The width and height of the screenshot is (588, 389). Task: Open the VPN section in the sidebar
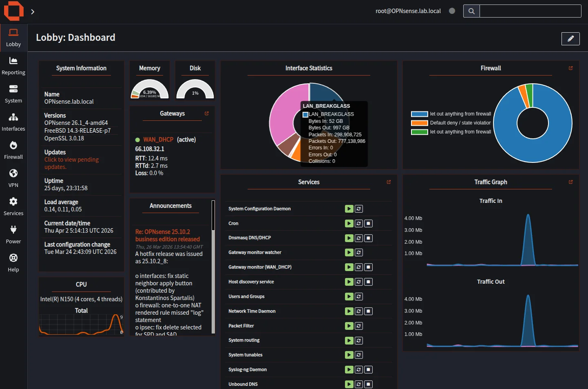(x=13, y=177)
